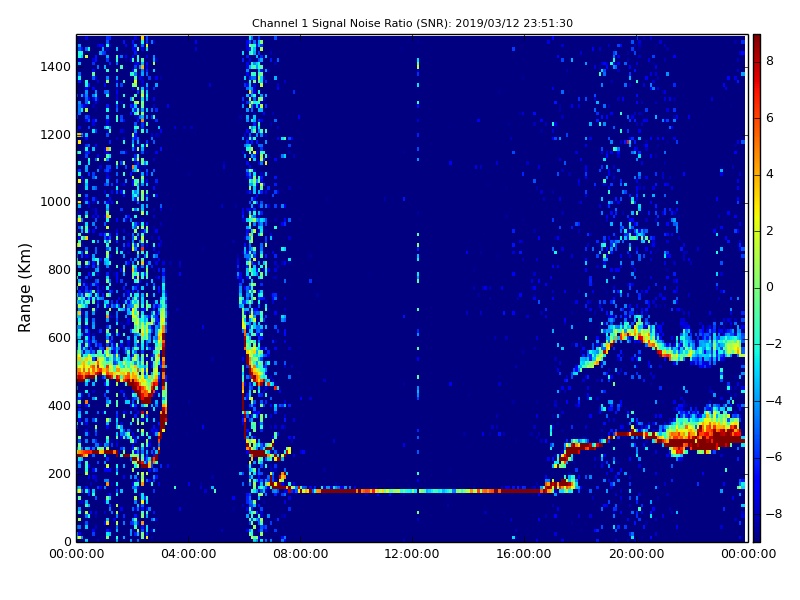Click the 04:00:00 time axis label

[x=189, y=554]
